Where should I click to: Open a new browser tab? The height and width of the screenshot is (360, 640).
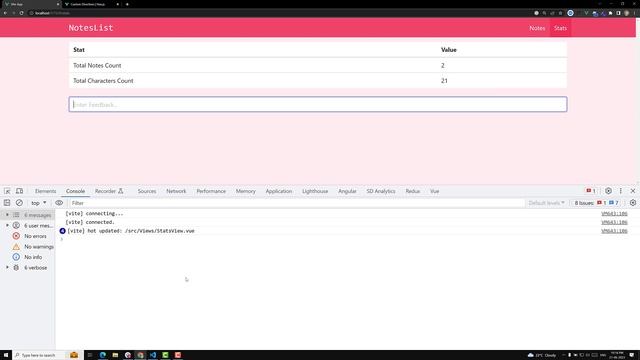[127, 4]
